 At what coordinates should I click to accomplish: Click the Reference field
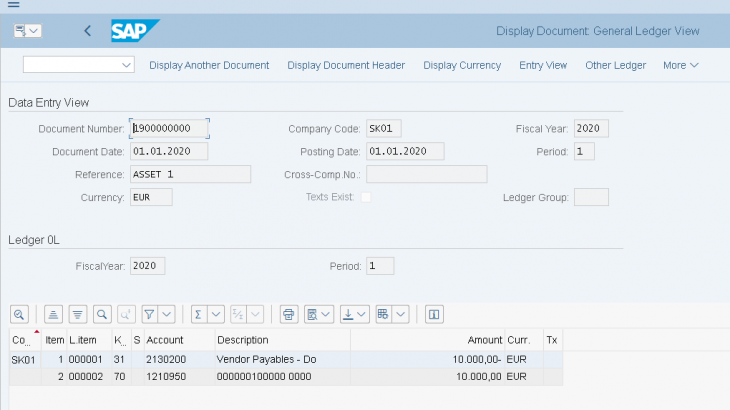pyautogui.click(x=190, y=174)
